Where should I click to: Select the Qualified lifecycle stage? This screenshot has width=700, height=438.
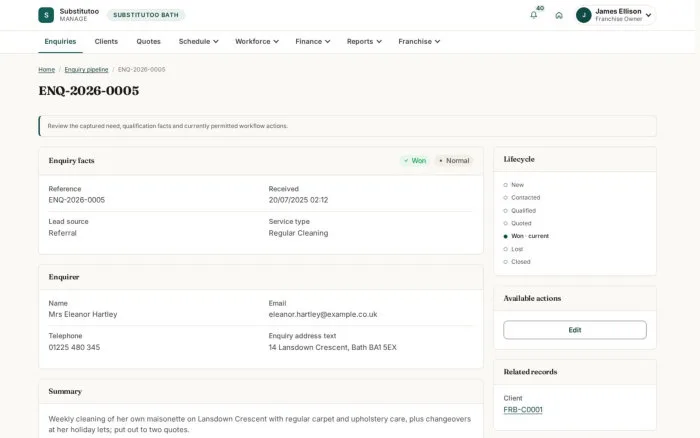[x=519, y=211]
